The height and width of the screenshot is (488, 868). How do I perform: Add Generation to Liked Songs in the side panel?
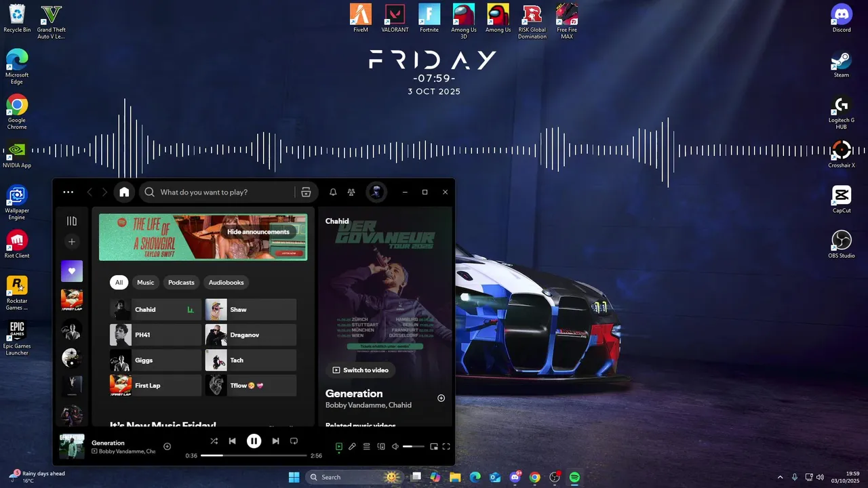pyautogui.click(x=441, y=398)
